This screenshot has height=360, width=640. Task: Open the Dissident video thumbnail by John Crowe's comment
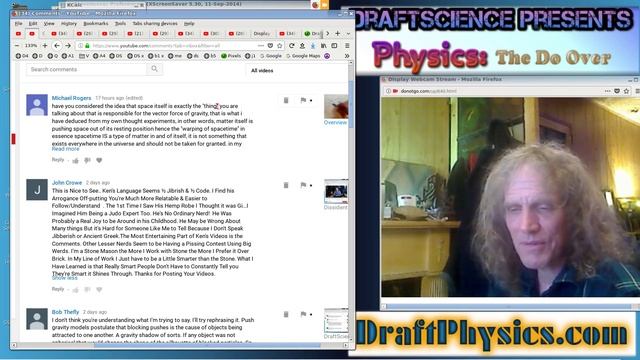336,191
